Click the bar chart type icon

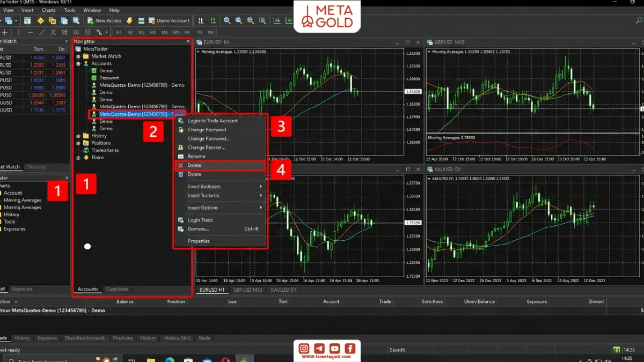(x=201, y=21)
